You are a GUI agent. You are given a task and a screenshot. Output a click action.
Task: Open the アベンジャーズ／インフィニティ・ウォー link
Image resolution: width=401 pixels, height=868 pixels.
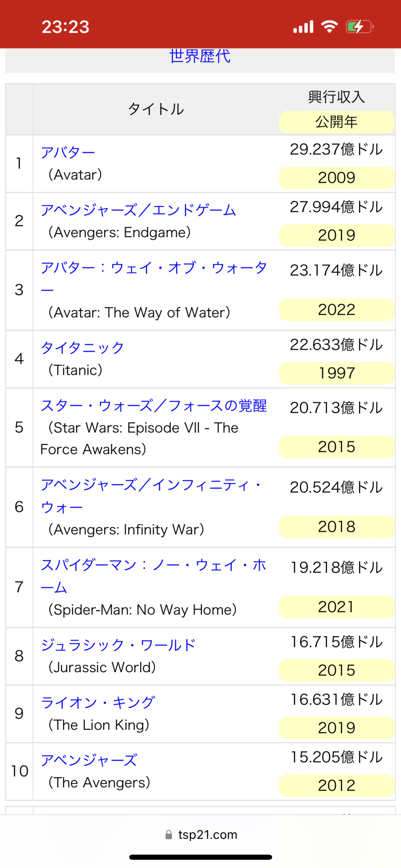coord(150,485)
